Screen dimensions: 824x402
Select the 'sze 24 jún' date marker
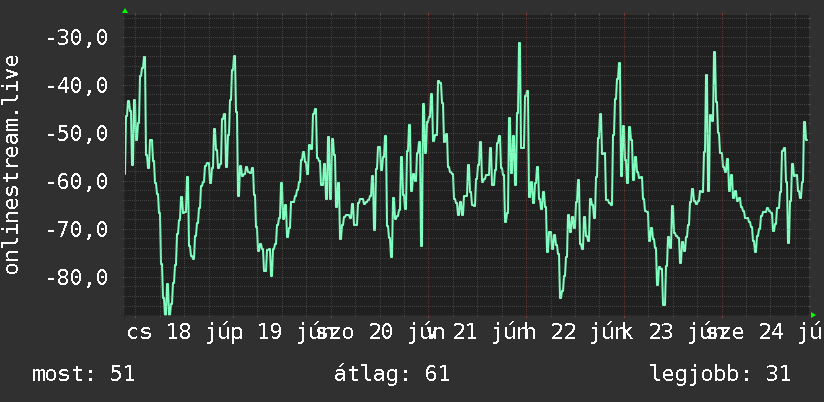(764, 333)
